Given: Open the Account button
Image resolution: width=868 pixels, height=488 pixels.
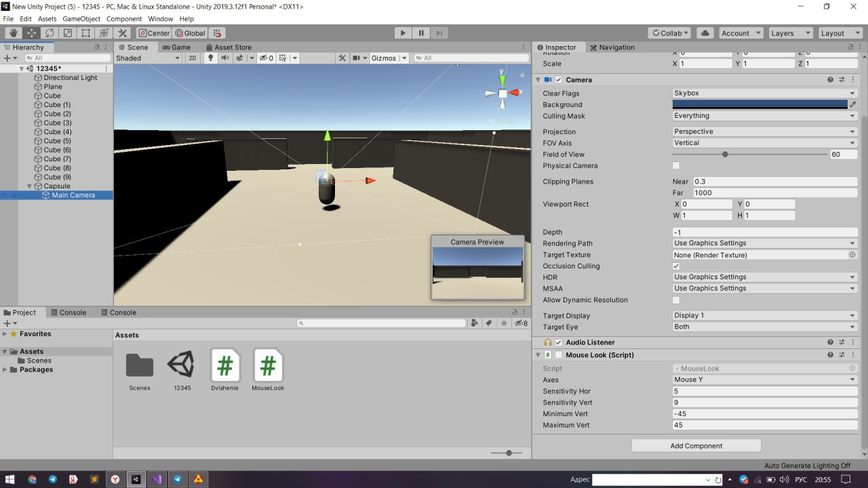Looking at the screenshot, I should (741, 33).
